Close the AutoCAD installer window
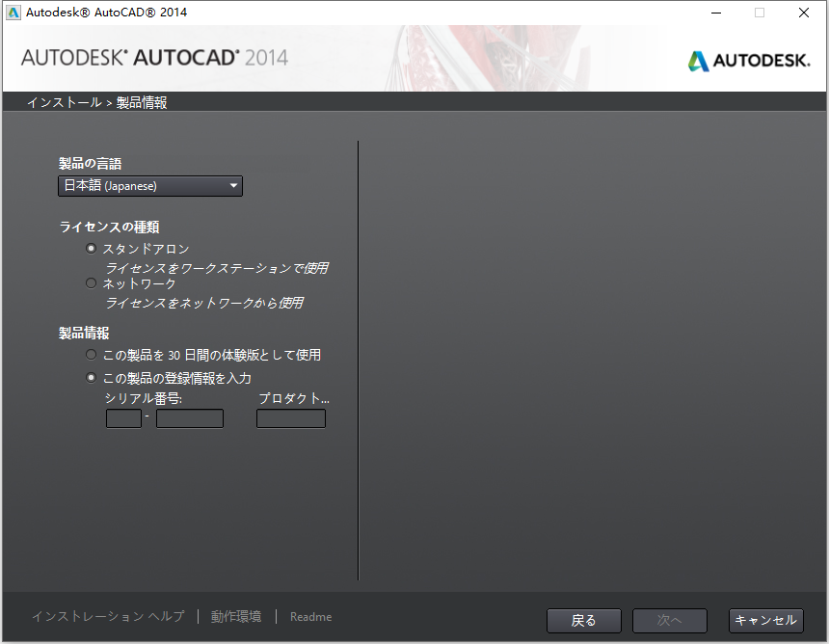Screen dimensions: 829x644 [804, 13]
